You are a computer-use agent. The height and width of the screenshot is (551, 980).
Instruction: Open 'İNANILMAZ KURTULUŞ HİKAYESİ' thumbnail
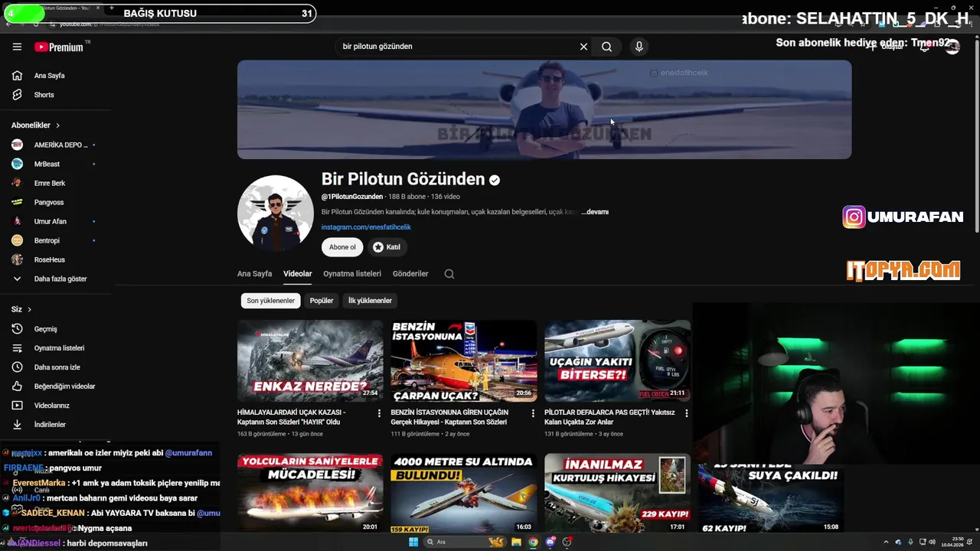coord(617,493)
